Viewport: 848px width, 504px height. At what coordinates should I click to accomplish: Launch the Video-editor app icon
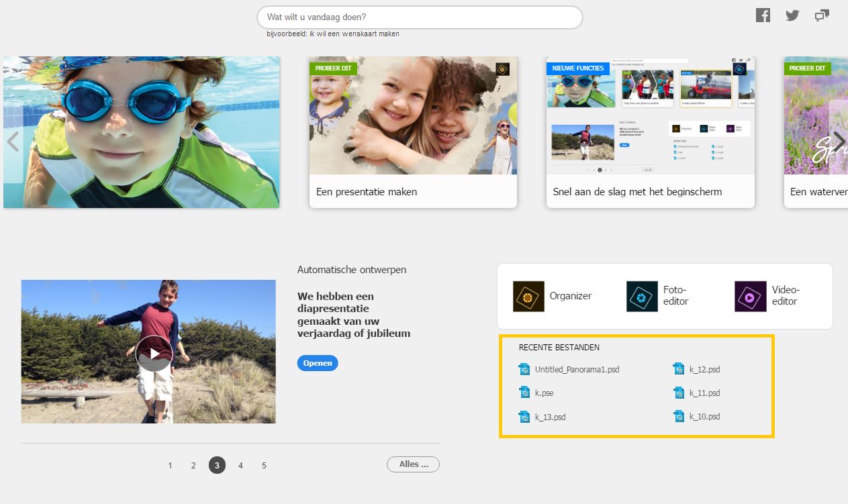click(750, 296)
